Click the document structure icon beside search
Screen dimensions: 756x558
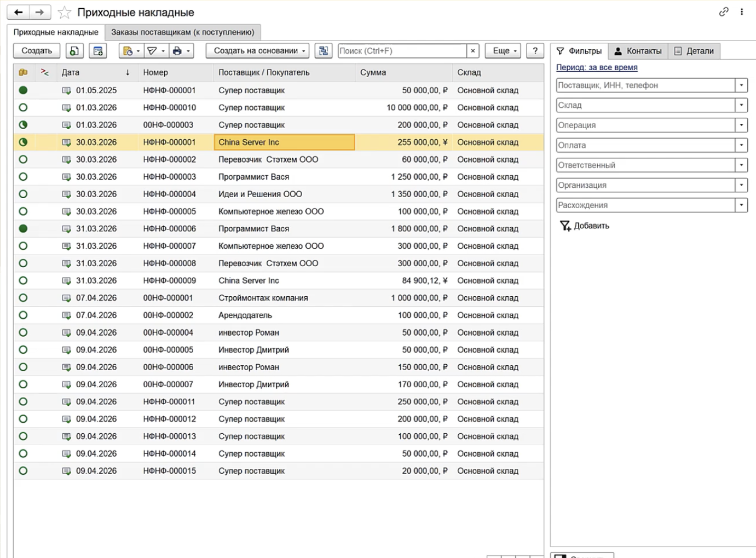coord(324,51)
